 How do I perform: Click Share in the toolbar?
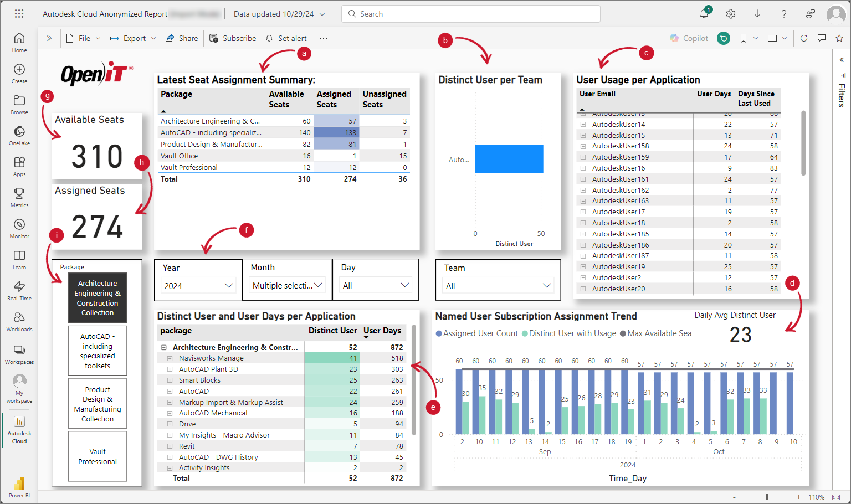tap(182, 38)
